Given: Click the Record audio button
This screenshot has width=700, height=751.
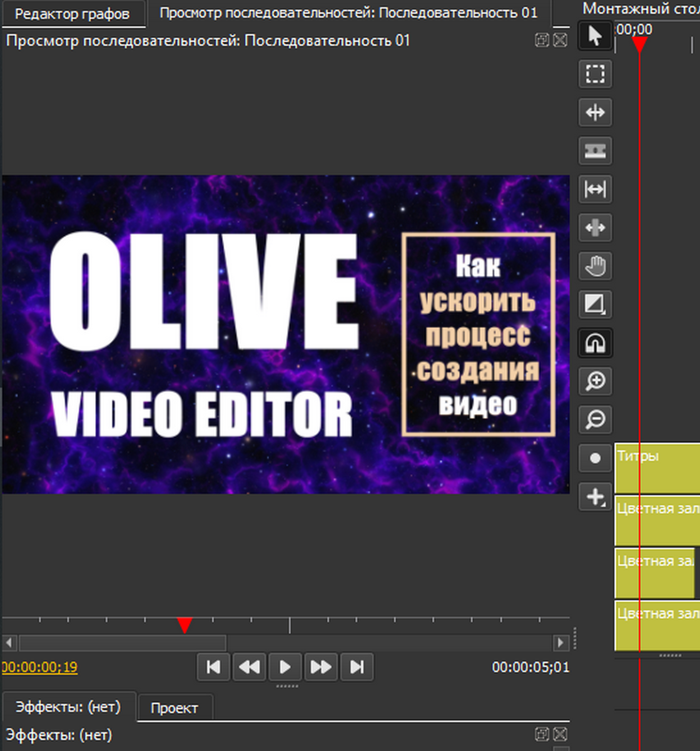Looking at the screenshot, I should pos(595,458).
